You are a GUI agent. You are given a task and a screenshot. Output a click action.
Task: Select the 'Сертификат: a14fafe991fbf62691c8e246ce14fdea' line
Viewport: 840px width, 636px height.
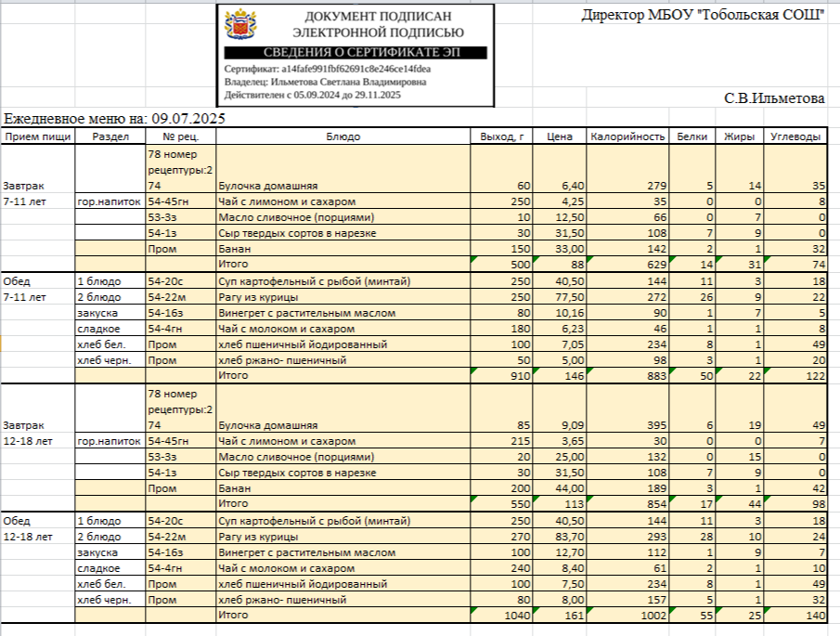328,69
